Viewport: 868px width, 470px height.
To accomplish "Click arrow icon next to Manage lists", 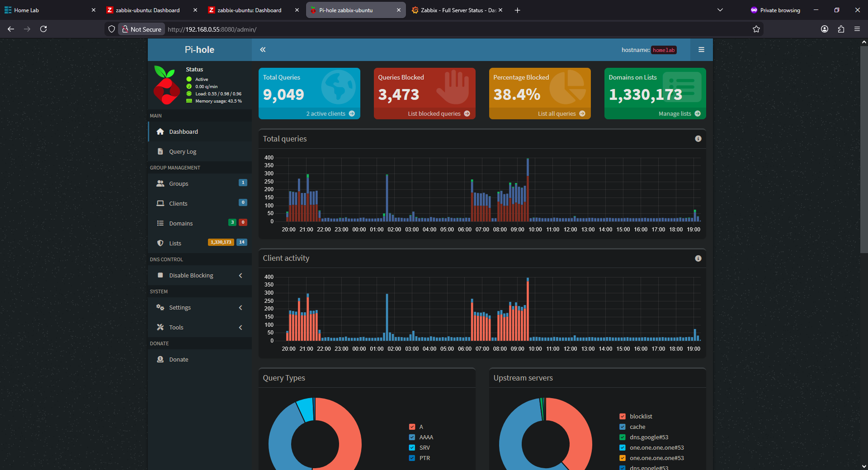I will (698, 114).
